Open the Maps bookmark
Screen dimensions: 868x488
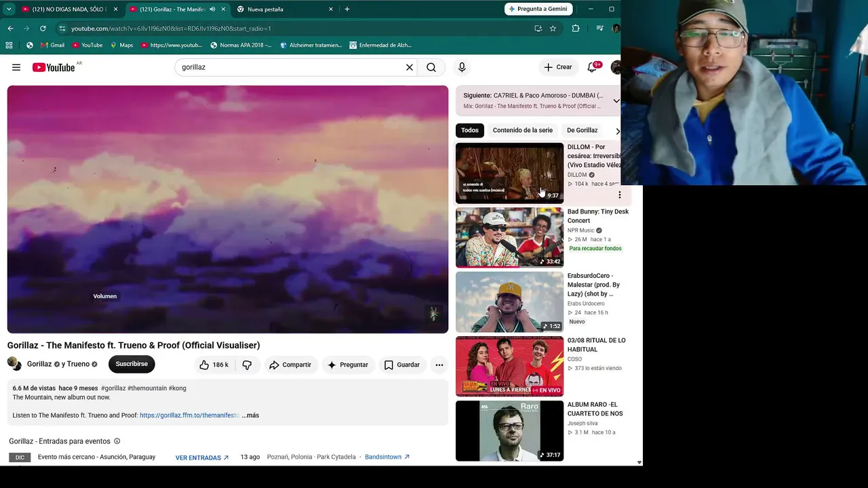tap(121, 45)
